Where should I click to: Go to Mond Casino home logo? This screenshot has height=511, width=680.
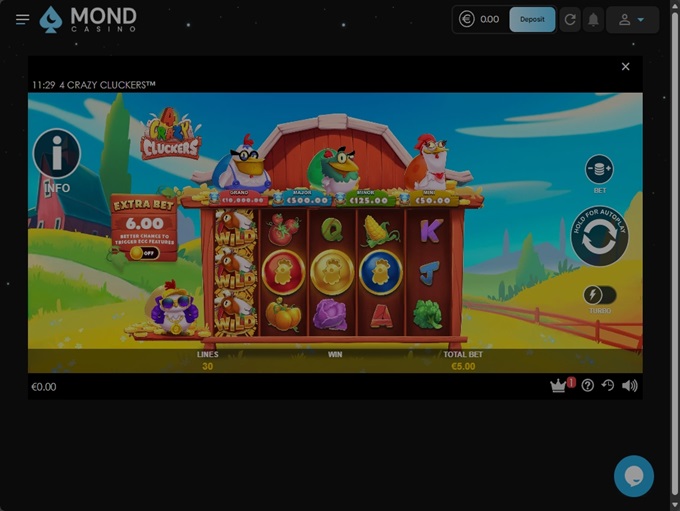click(x=88, y=19)
